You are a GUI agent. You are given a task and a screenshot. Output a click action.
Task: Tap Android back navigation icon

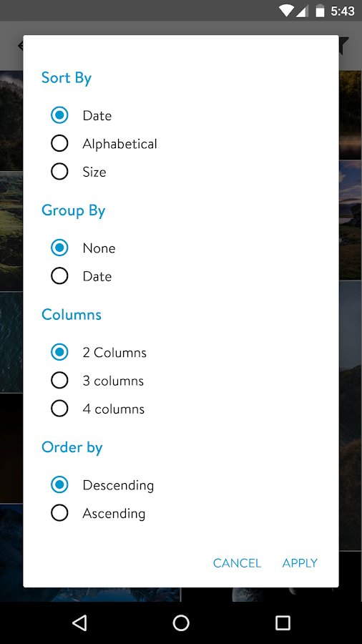[79, 623]
